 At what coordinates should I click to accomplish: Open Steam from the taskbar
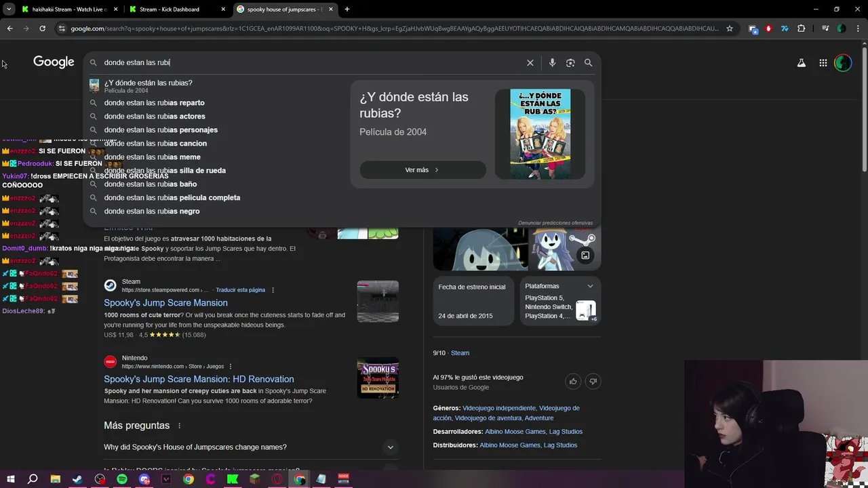click(77, 479)
